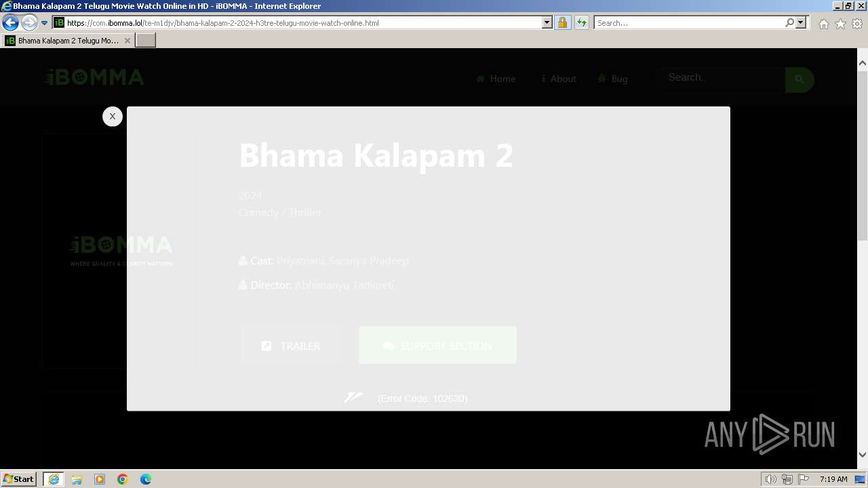Select the Bhama Kalapam 2 browser tab

(x=68, y=41)
